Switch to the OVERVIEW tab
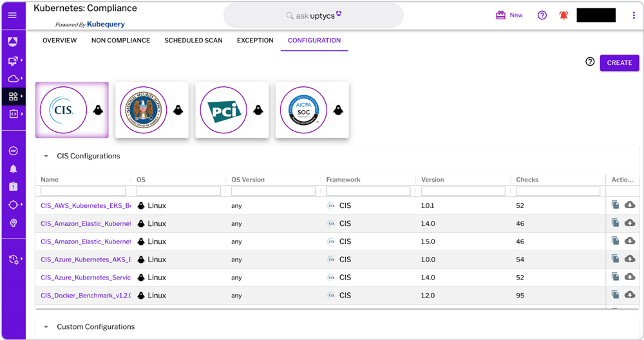Screen dimensions: 644x340 point(59,40)
